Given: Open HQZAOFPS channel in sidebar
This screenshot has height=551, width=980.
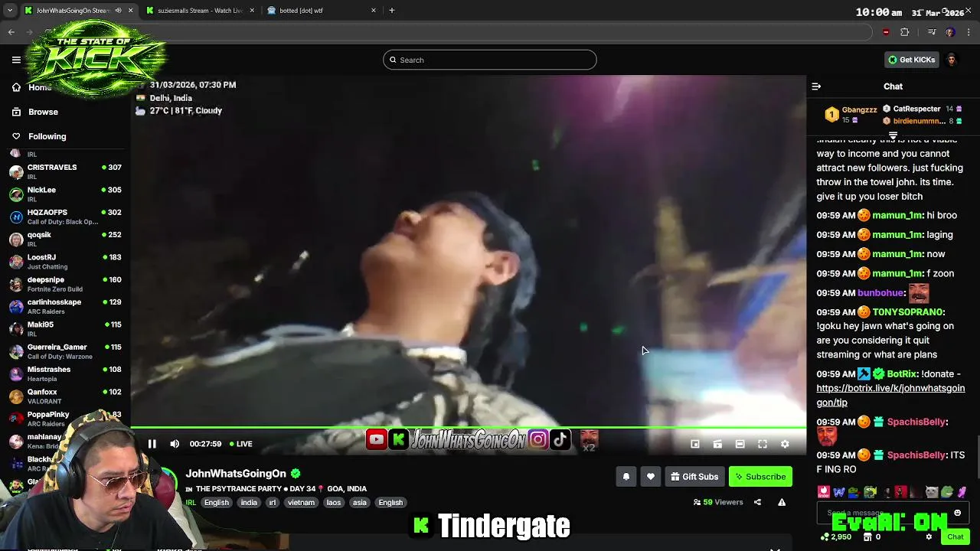Looking at the screenshot, I should 65,217.
